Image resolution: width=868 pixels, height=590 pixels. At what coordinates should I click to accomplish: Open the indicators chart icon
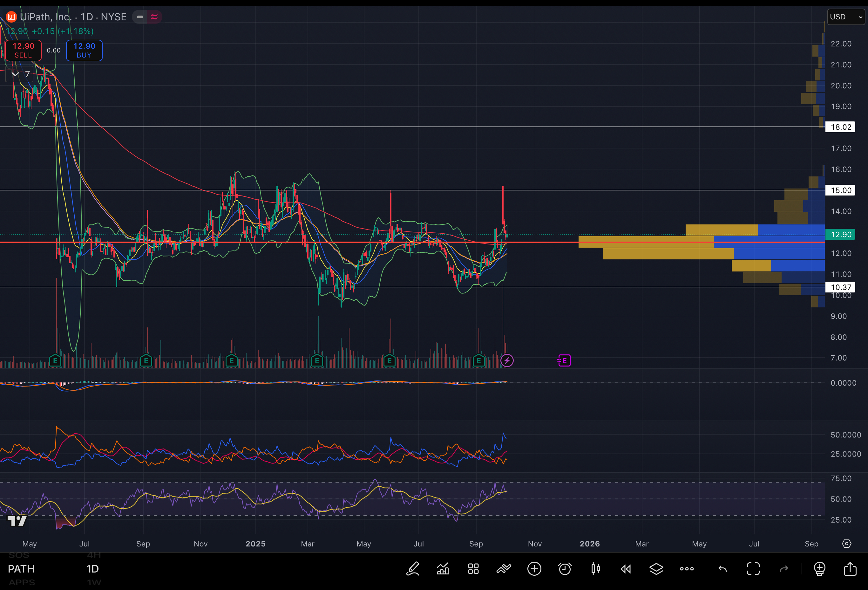(443, 569)
